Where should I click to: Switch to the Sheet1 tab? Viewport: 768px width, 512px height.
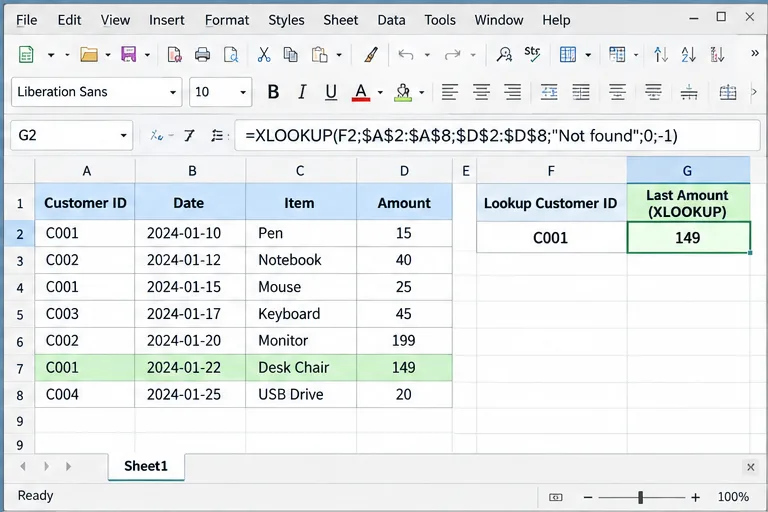pyautogui.click(x=146, y=466)
